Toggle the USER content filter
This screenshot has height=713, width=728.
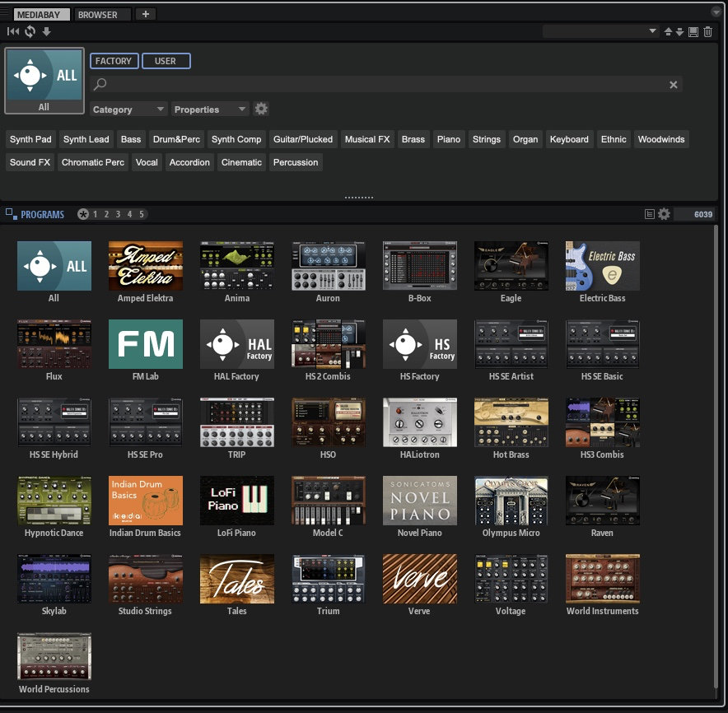pyautogui.click(x=166, y=61)
